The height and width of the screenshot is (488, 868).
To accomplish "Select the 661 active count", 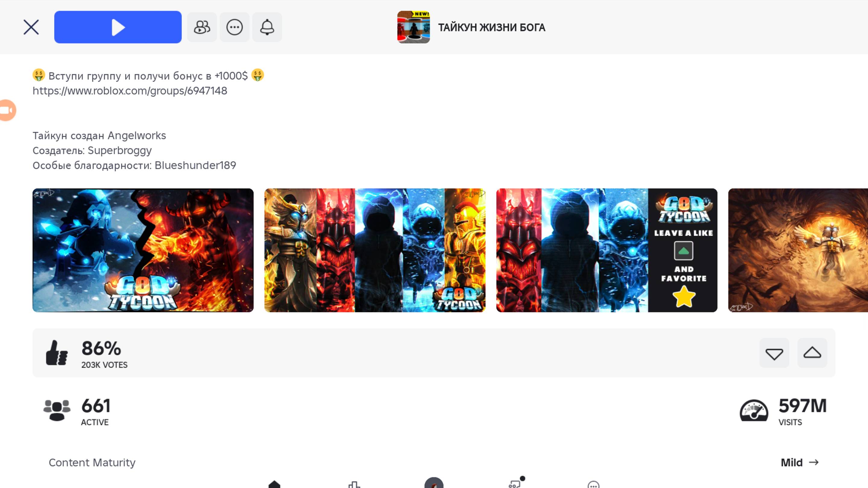I will (x=96, y=406).
